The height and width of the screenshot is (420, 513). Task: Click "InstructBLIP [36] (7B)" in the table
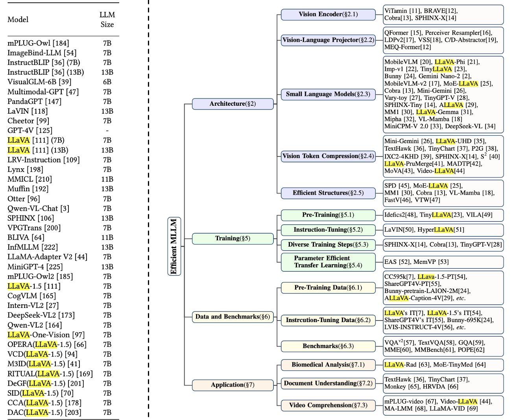click(x=44, y=63)
